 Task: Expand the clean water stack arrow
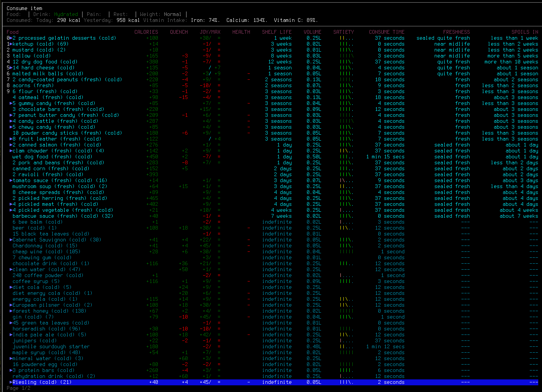pyautogui.click(x=11, y=270)
